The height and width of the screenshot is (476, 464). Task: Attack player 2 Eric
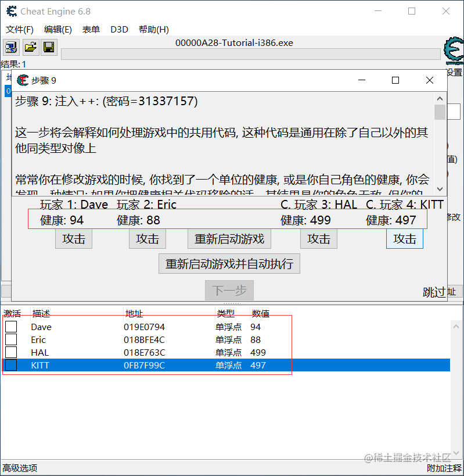point(148,239)
